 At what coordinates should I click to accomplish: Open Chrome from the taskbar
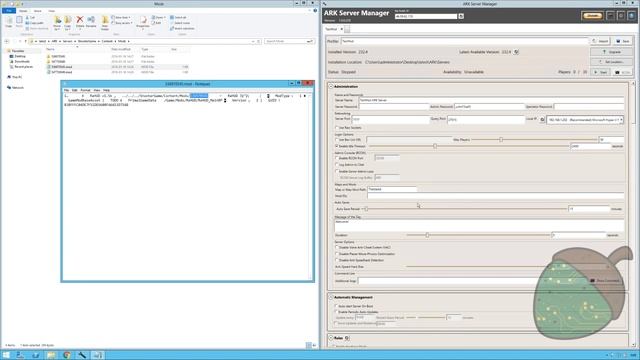coord(67,355)
